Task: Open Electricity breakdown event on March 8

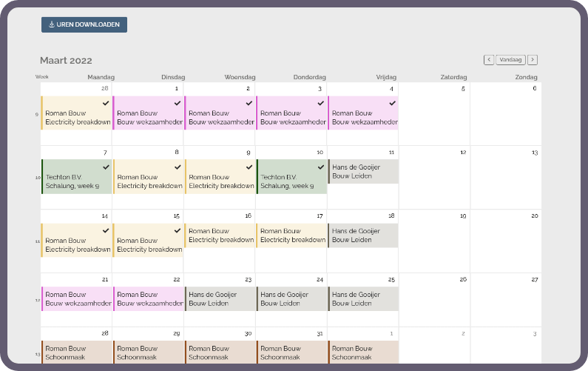Action: coord(148,176)
